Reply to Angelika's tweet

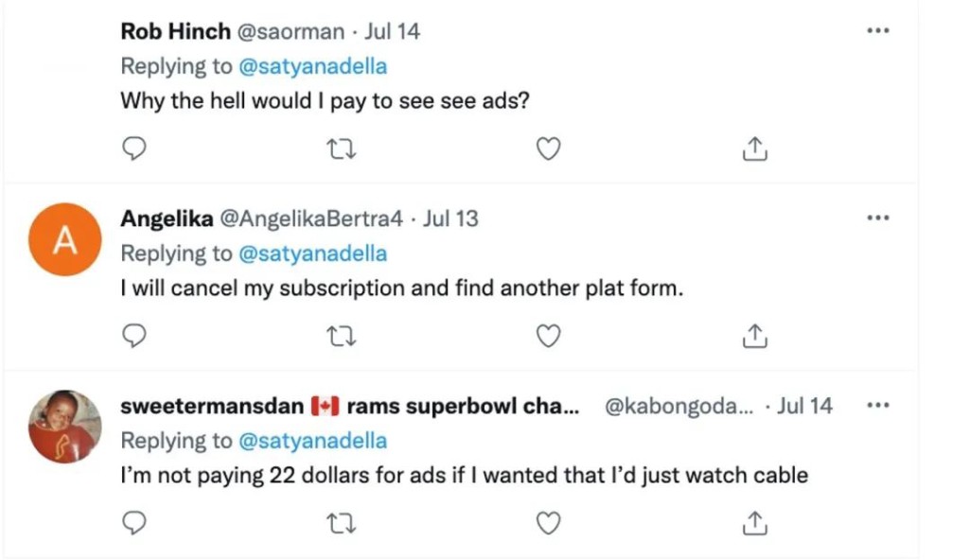pyautogui.click(x=135, y=336)
